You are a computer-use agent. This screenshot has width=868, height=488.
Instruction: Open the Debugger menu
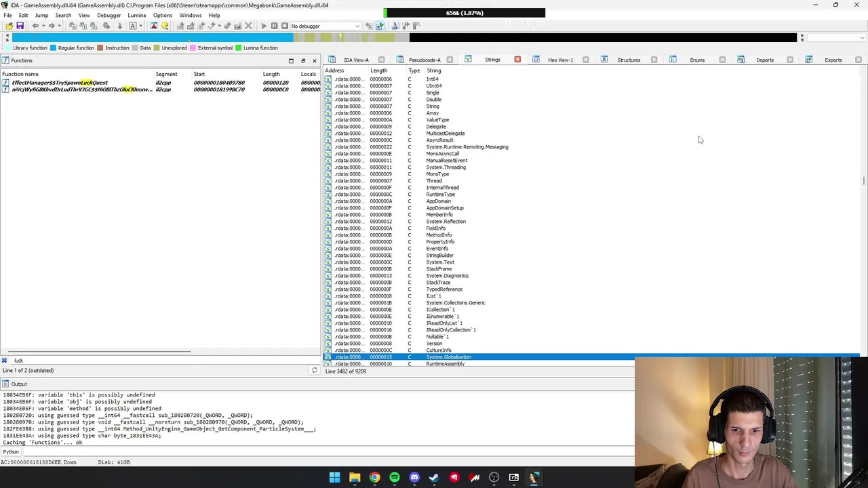pos(108,15)
